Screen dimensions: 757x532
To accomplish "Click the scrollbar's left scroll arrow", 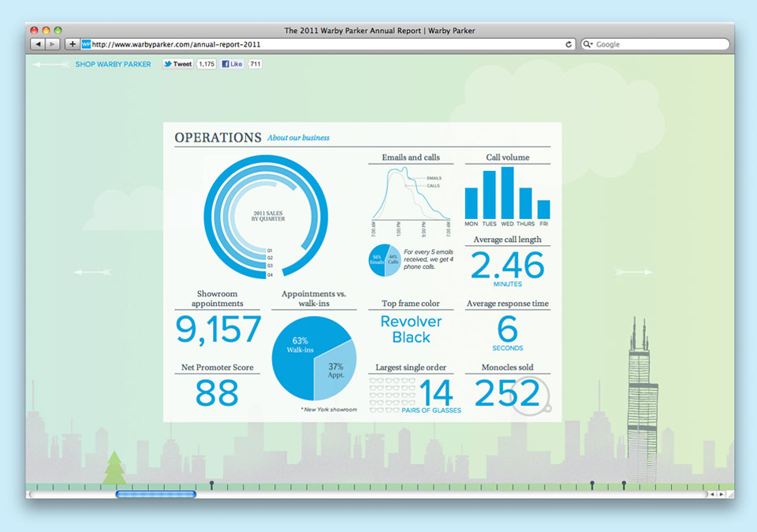I will tap(712, 494).
